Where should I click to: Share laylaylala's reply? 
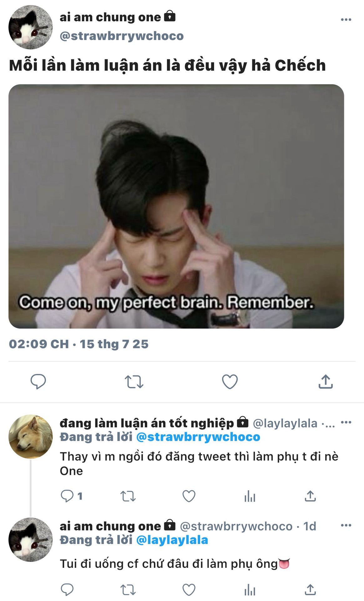(x=310, y=496)
